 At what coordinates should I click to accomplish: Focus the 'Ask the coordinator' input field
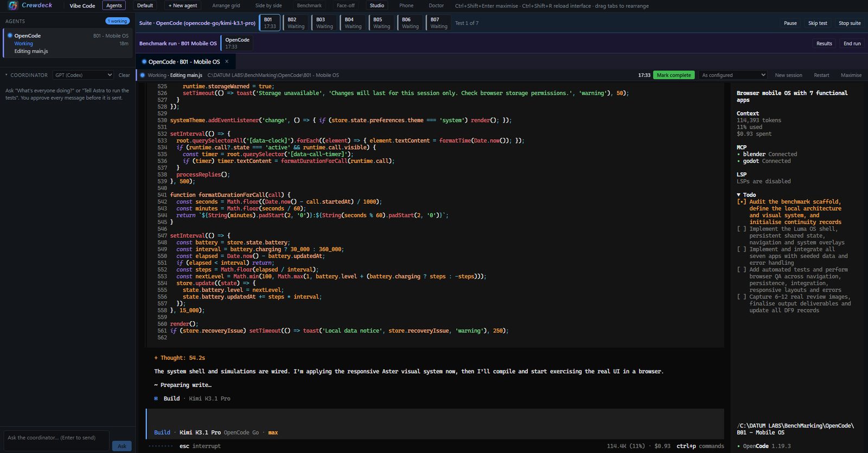56,441
